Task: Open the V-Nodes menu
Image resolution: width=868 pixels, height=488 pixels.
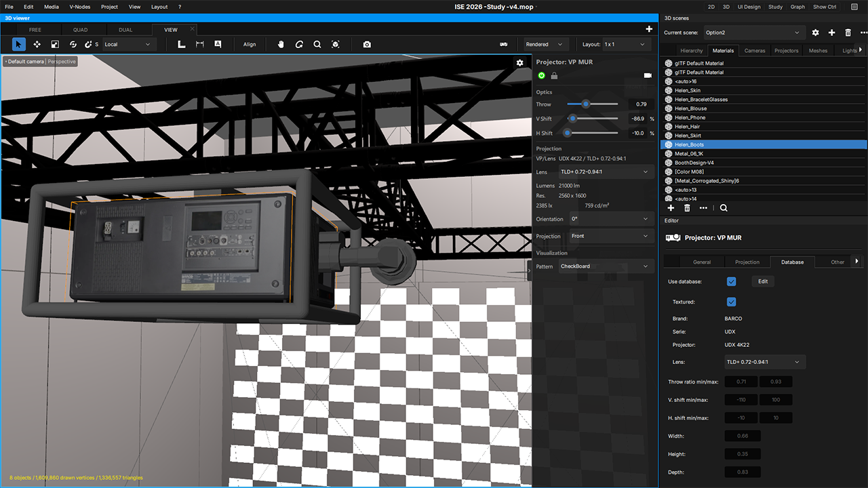Action: point(80,7)
